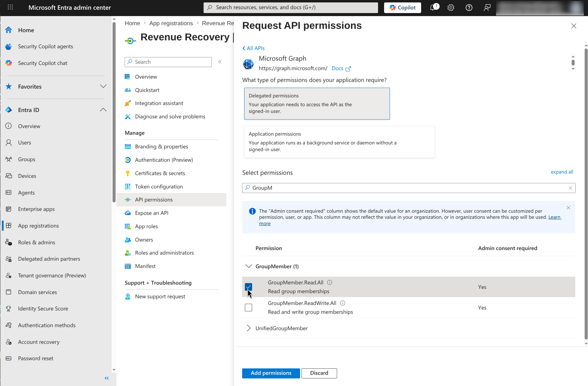Check GroupMember.ReadWrite.All permission
This screenshot has height=386, width=588.
click(248, 307)
